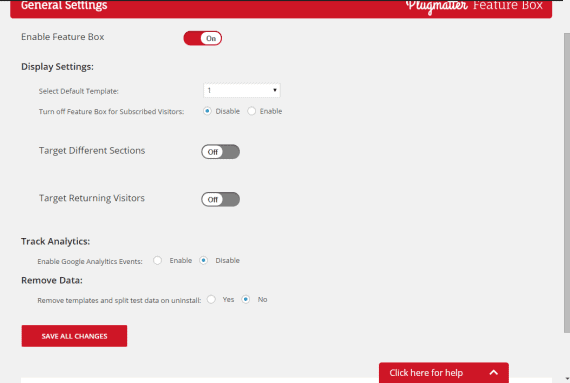Click the Target Returning Visitors label
Image resolution: width=570 pixels, height=383 pixels.
tap(92, 198)
